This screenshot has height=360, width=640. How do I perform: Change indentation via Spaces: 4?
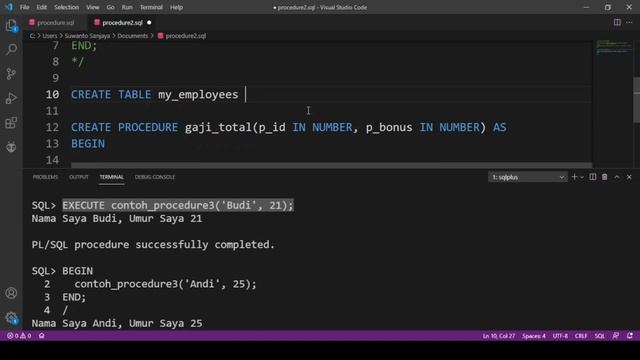point(533,336)
